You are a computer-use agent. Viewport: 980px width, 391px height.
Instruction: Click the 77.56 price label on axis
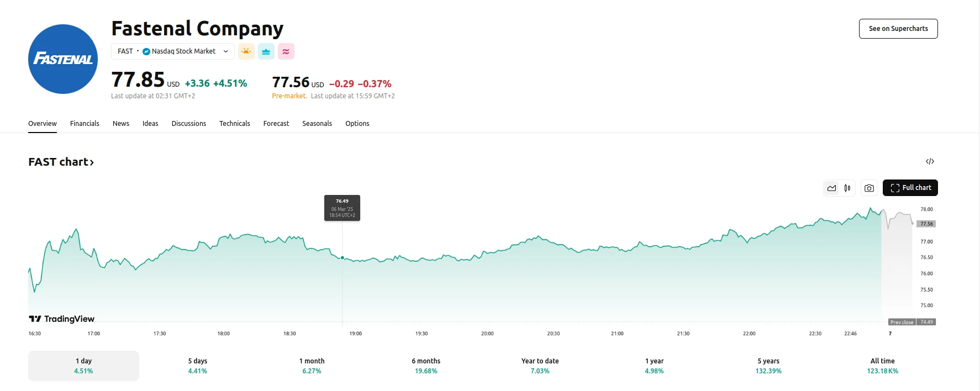[926, 224]
